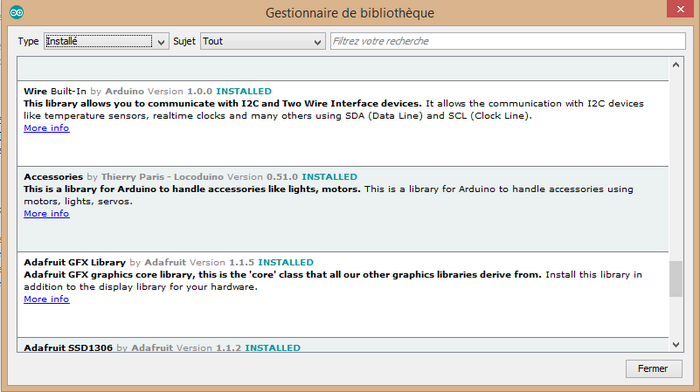Click the vertical scrollbar thumb
This screenshot has width=700, height=392.
point(676,279)
